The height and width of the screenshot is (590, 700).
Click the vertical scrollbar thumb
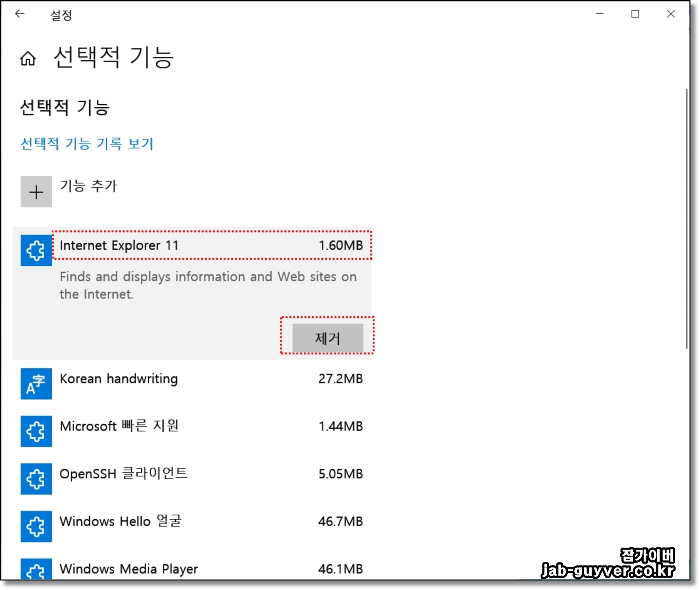686,219
